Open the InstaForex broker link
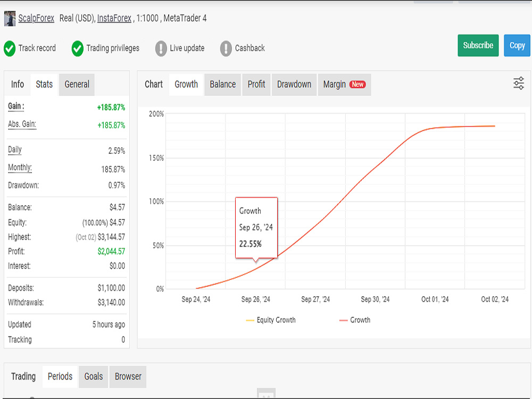Viewport: 532px width, 399px height. [x=114, y=18]
